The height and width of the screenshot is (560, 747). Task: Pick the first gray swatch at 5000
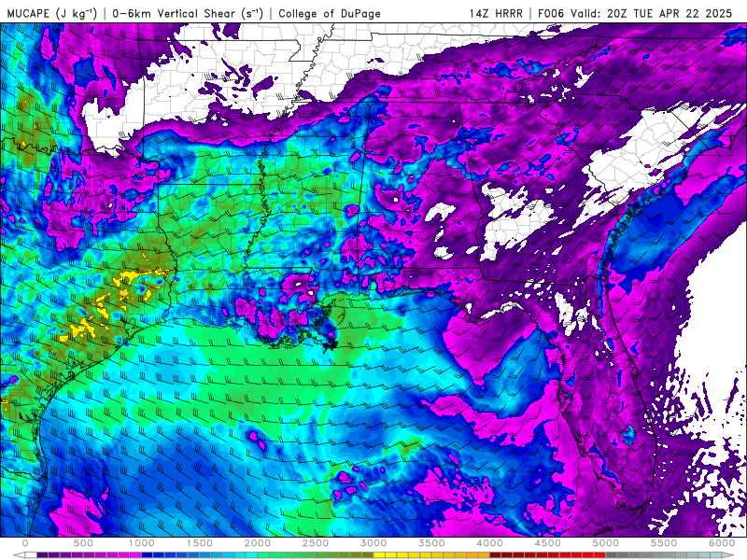[x=612, y=554]
